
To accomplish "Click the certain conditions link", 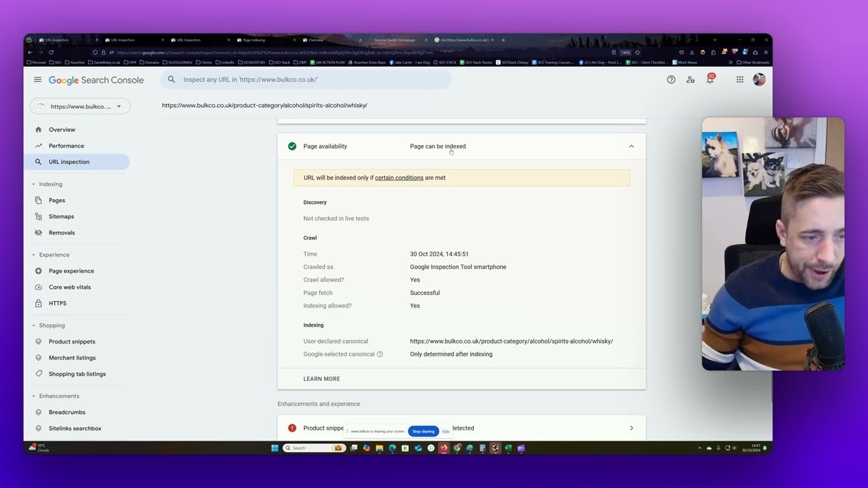I will coord(399,178).
